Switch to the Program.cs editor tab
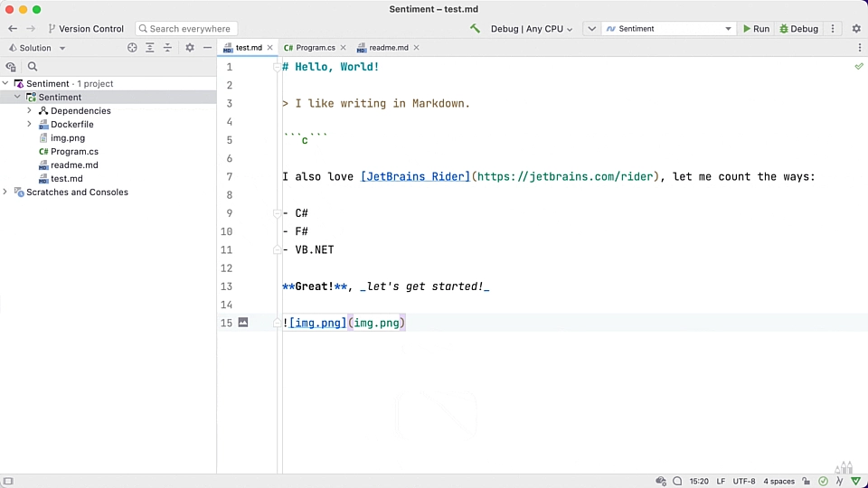This screenshot has width=868, height=488. [x=315, y=48]
